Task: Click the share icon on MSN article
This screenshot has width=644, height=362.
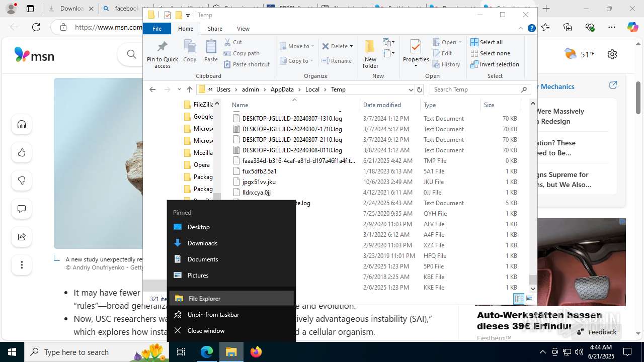Action: pos(22,237)
